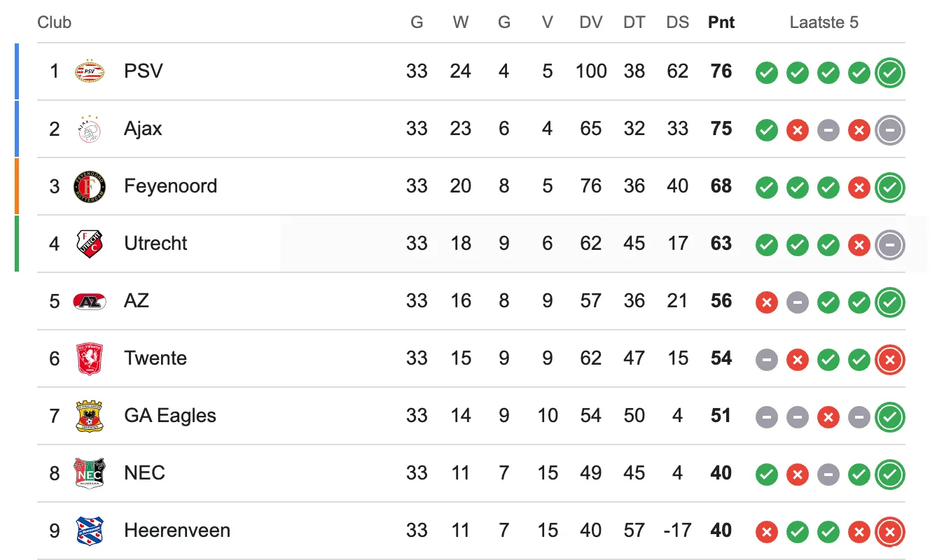The image size is (930, 560).
Task: Open the Heerenveen team name link
Action: [x=177, y=531]
